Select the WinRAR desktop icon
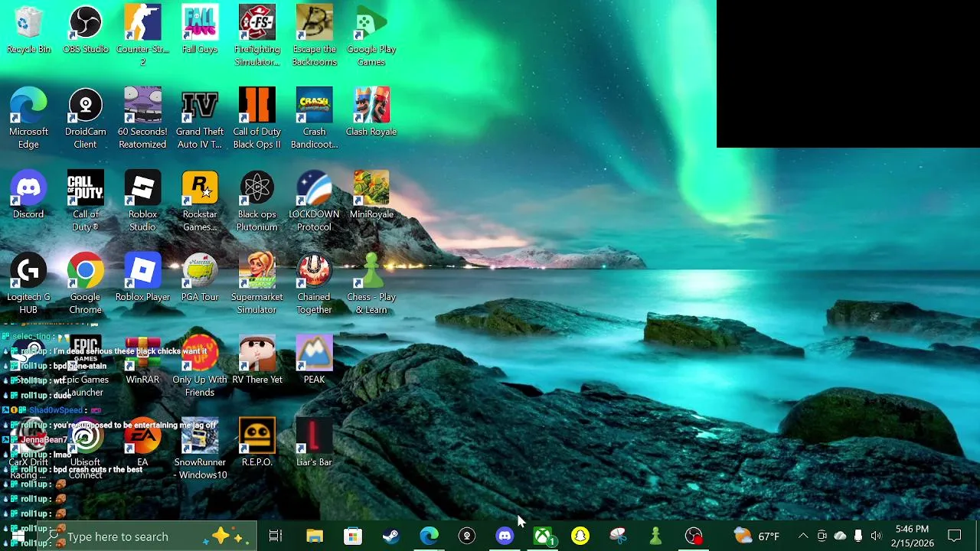The image size is (980, 551). point(142,360)
